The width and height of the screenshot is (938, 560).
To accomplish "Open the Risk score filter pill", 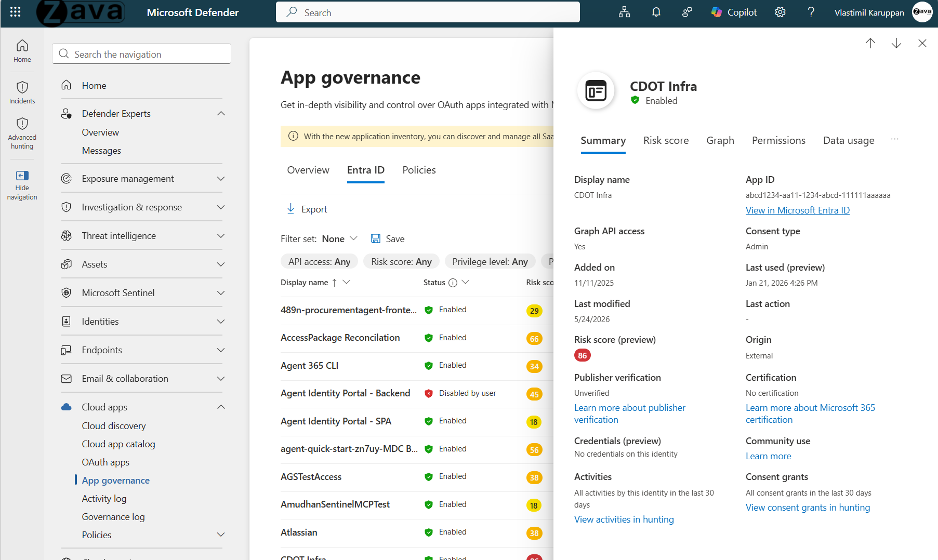I will (x=401, y=261).
